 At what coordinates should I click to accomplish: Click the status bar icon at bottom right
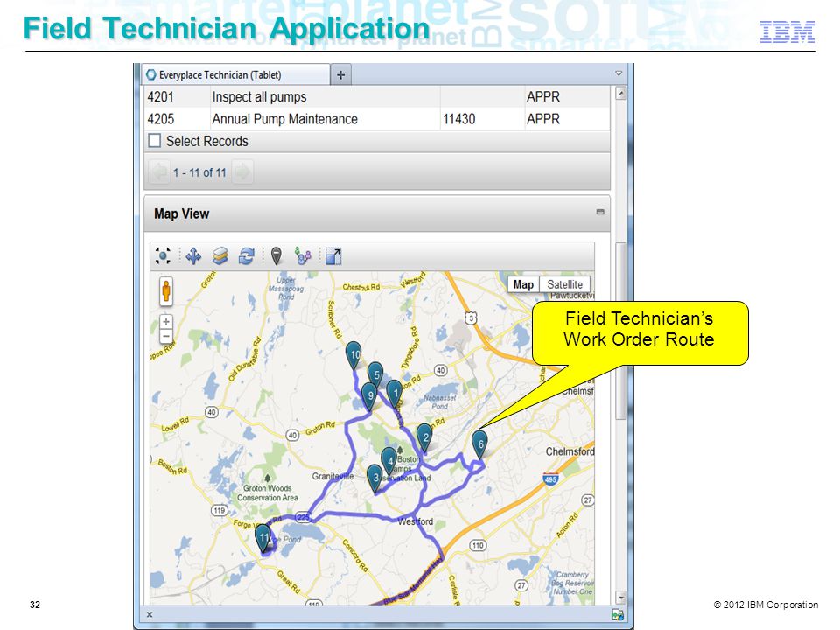[x=618, y=614]
